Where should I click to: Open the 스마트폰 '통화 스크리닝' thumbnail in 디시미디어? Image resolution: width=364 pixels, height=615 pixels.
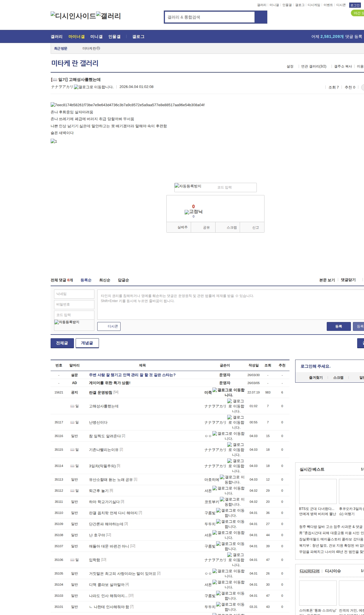click(318, 593)
